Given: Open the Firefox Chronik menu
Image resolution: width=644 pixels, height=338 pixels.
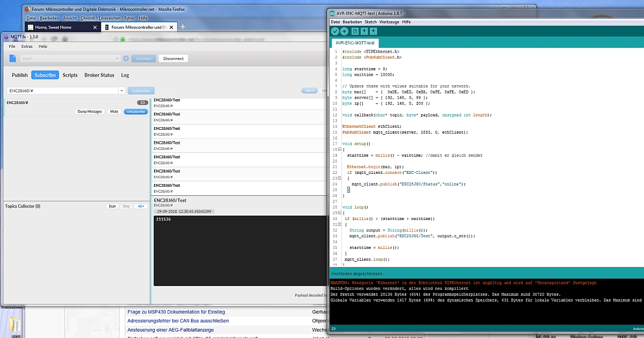Looking at the screenshot, I should coord(88,18).
